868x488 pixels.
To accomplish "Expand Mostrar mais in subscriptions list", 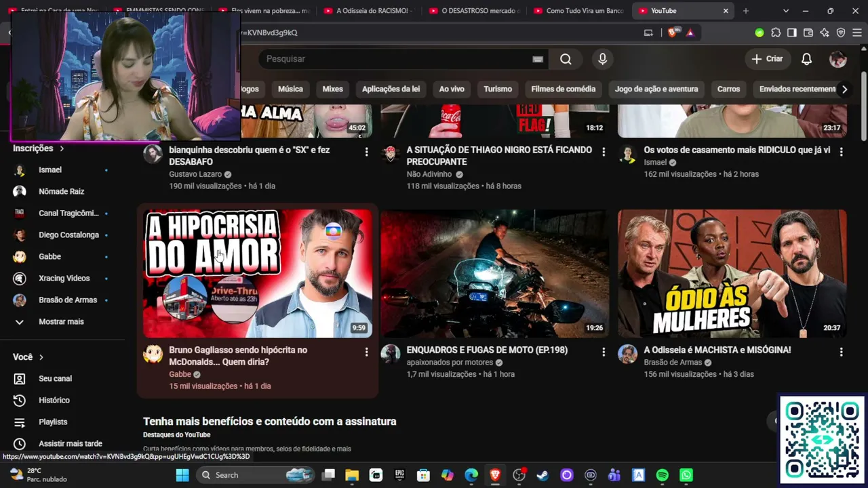I will 62,321.
